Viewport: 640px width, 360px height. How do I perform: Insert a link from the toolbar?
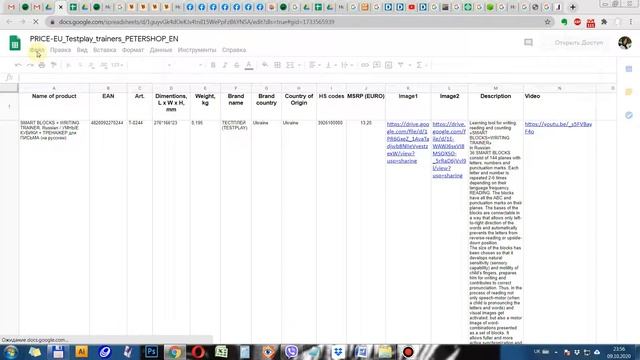pyautogui.click(x=364, y=65)
